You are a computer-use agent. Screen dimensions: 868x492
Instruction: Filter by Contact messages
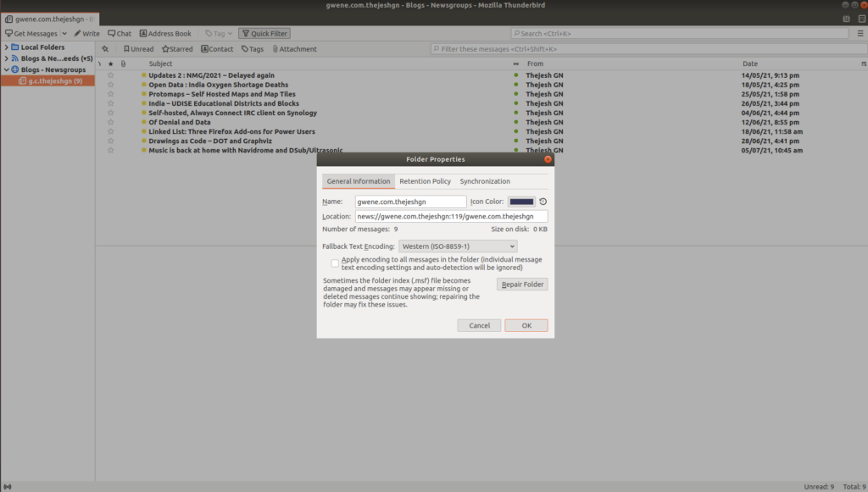tap(217, 48)
